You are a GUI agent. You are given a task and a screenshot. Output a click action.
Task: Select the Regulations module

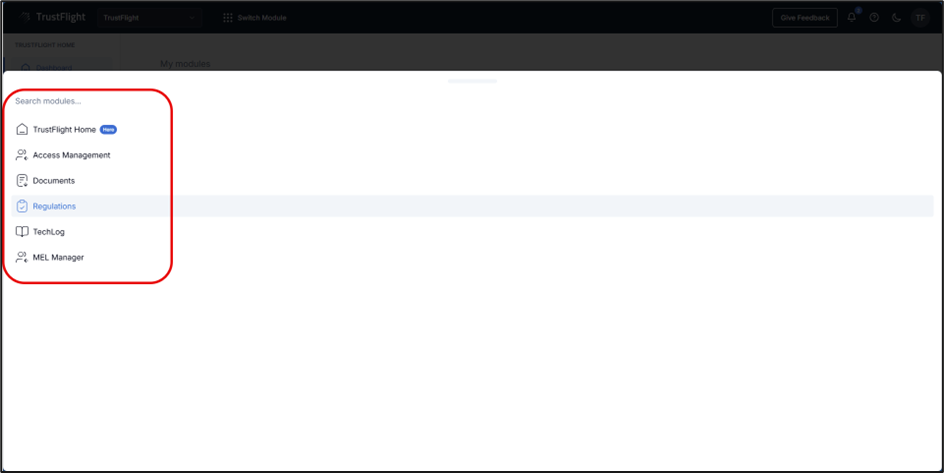click(x=472, y=206)
